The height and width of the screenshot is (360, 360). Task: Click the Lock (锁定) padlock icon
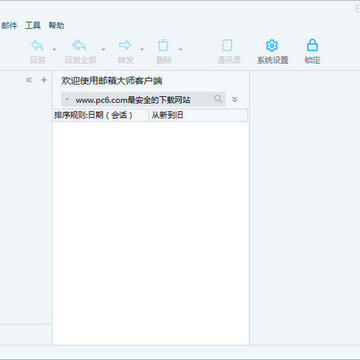(312, 45)
